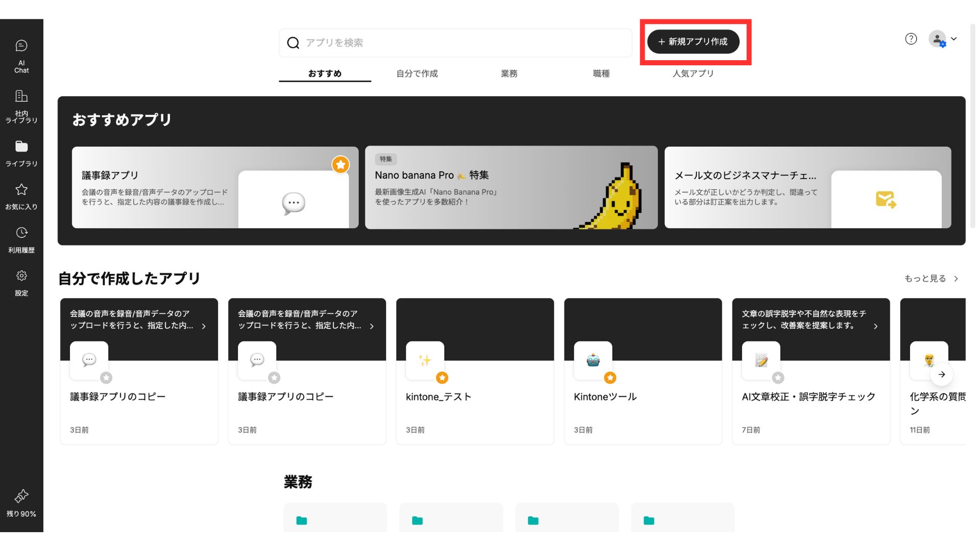
Task: Switch to the 自分で作成 tab
Action: [x=417, y=73]
